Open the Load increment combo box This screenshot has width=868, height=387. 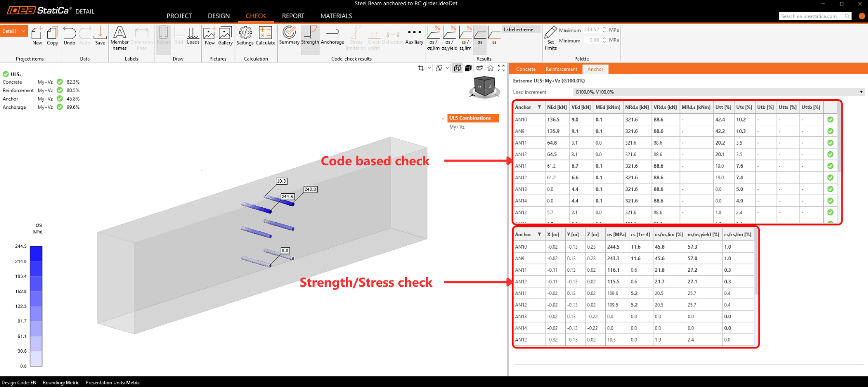coord(719,92)
